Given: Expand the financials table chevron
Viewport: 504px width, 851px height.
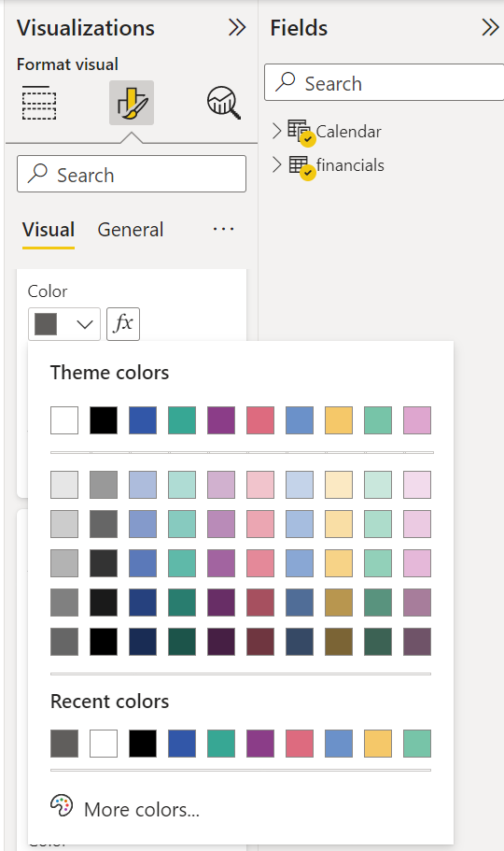Looking at the screenshot, I should tap(276, 164).
